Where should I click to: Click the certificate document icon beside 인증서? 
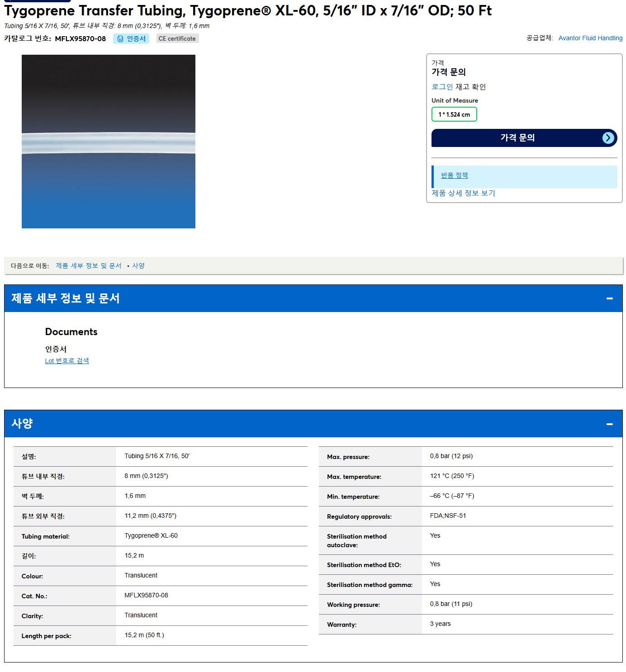120,39
